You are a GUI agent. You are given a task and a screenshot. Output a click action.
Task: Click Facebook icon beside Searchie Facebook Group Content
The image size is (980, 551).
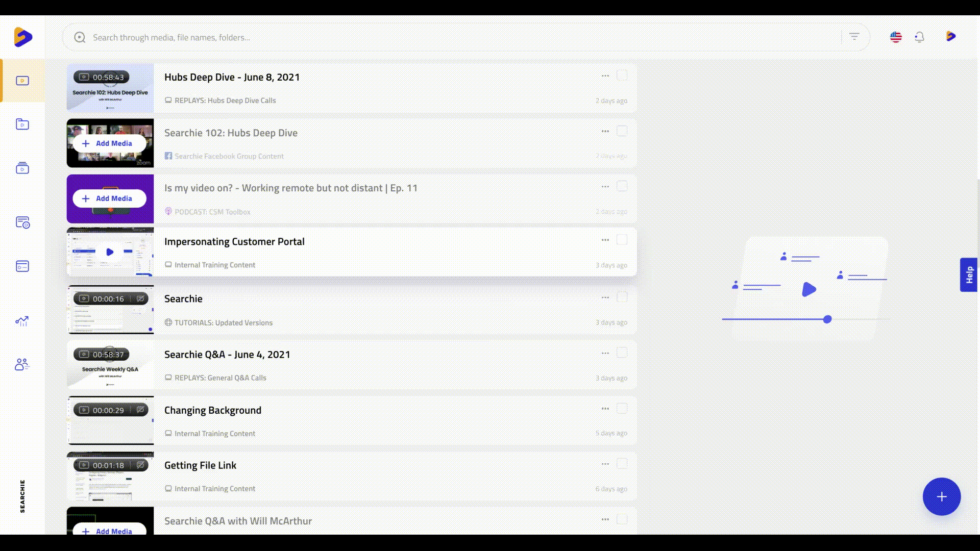[168, 156]
